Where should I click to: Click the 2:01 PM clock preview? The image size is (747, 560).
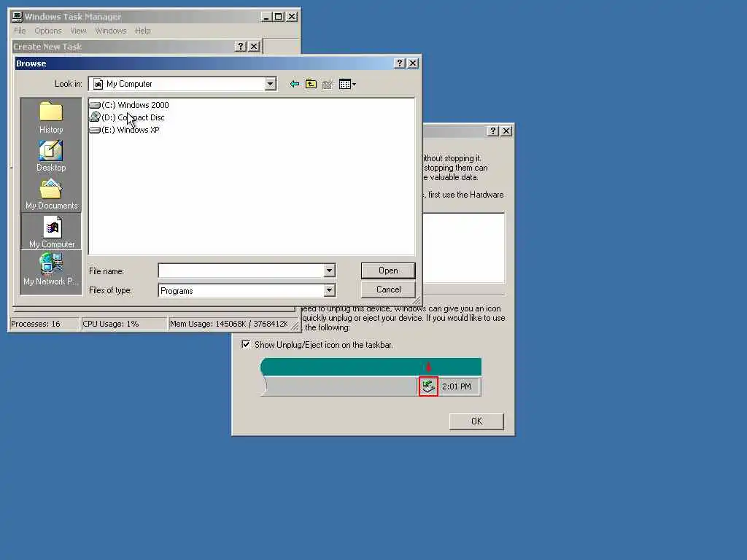(x=457, y=386)
